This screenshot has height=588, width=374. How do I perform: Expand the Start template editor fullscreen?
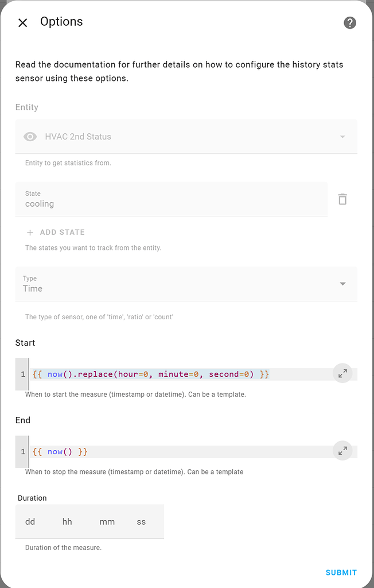[x=342, y=373]
